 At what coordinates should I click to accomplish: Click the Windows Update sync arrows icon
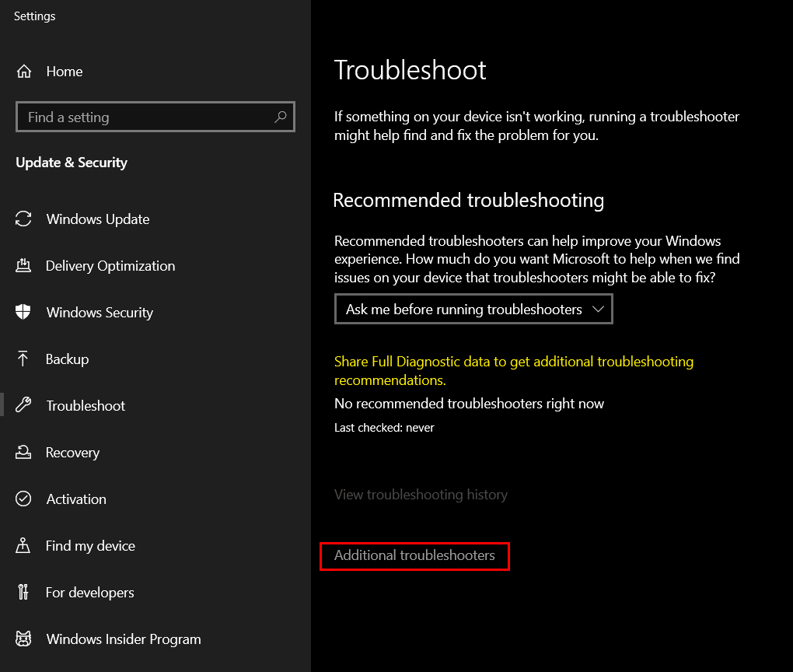tap(23, 219)
